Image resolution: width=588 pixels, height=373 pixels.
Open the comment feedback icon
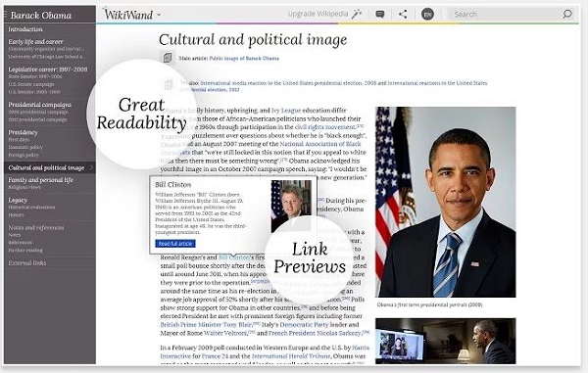380,15
